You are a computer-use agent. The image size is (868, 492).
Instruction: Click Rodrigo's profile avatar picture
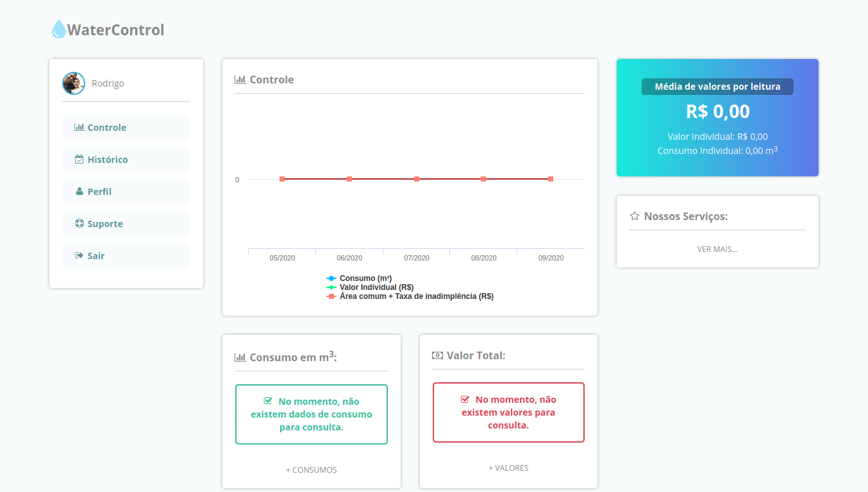coord(74,83)
